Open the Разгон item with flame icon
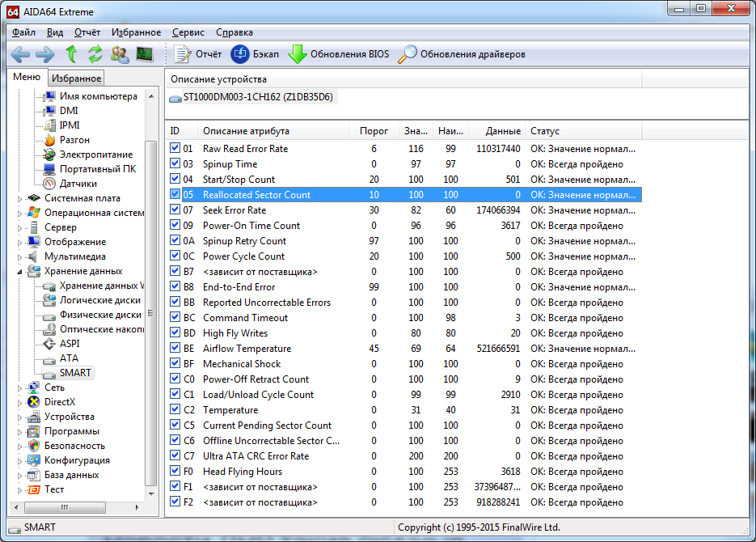 point(74,140)
